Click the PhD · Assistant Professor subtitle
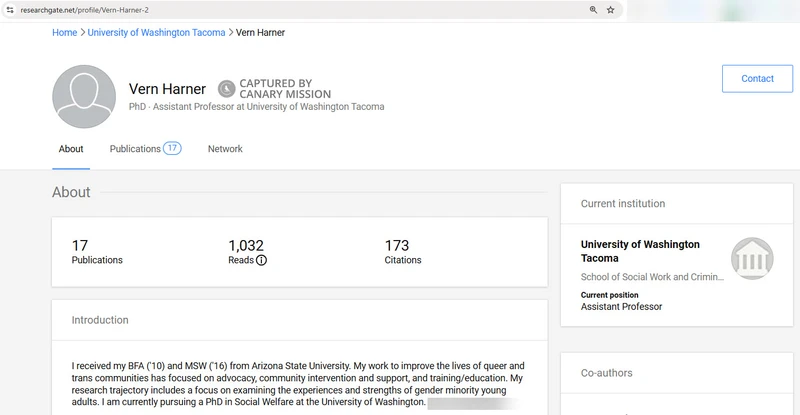800x415 pixels. 256,107
